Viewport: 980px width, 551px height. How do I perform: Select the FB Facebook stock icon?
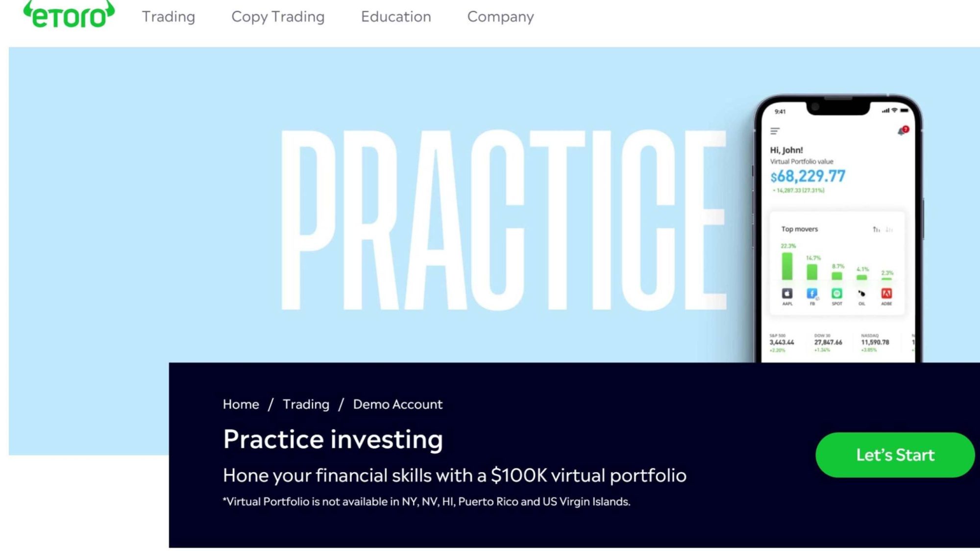click(812, 293)
